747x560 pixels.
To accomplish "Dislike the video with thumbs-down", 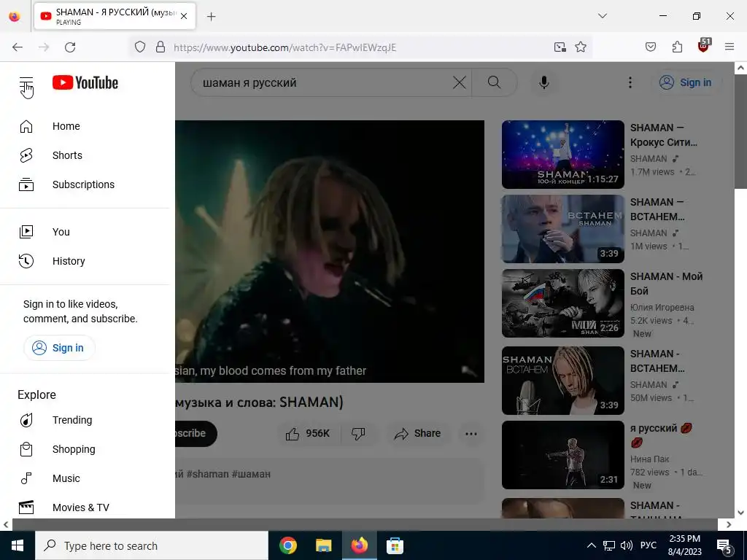I will coord(358,433).
